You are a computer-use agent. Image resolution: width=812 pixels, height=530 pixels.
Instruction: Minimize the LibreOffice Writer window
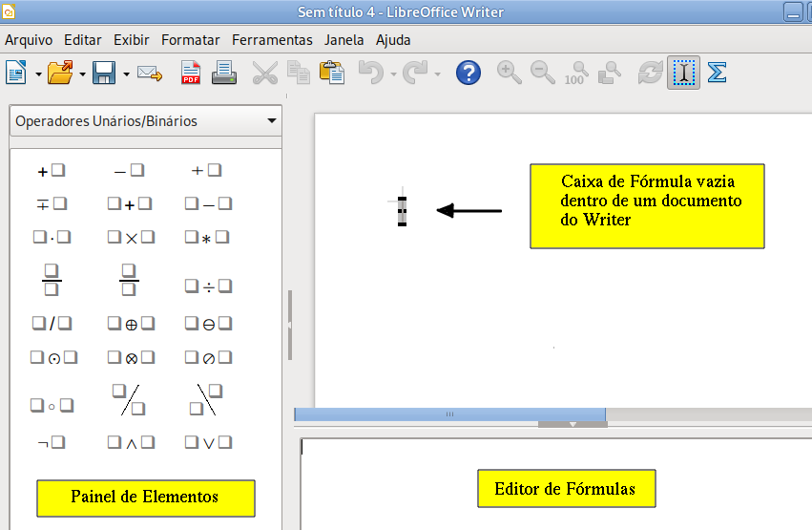(792, 13)
